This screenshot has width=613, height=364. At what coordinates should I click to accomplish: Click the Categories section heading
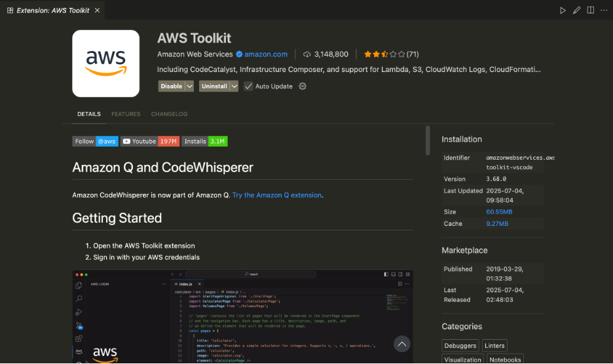coord(462,327)
